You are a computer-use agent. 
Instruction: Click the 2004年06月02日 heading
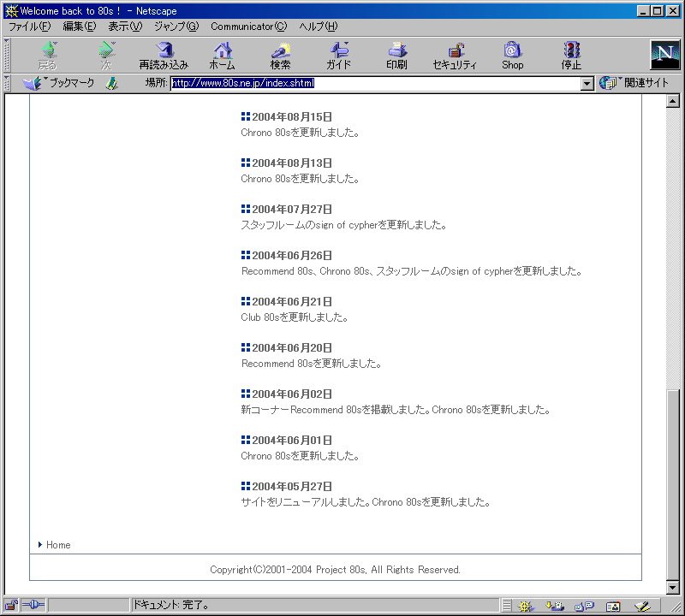(x=292, y=394)
